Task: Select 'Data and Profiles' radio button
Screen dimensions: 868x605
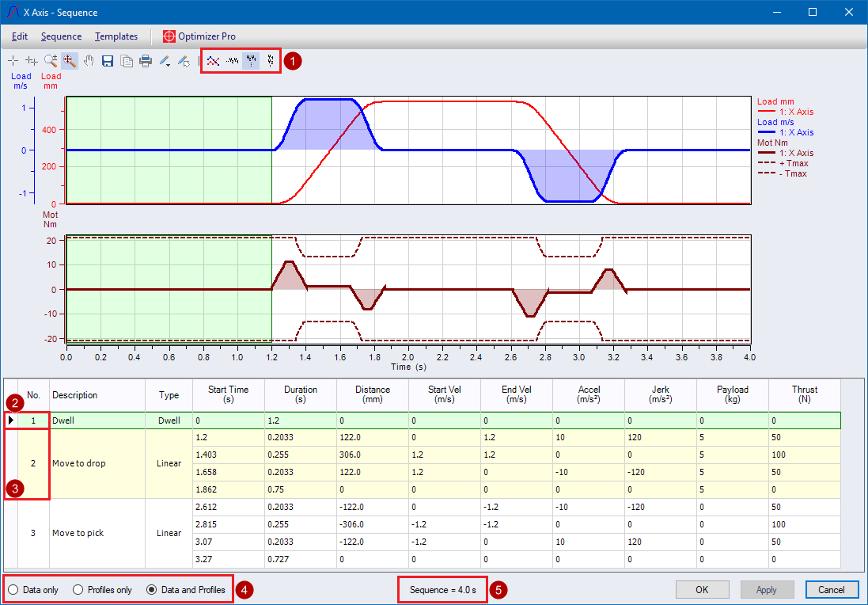Action: point(152,590)
